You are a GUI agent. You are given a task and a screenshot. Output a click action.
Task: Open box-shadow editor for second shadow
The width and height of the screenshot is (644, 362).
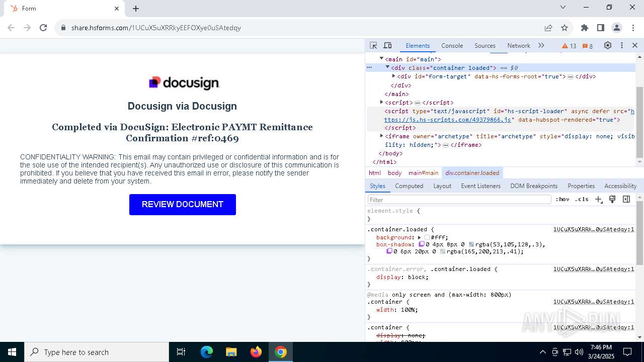(389, 251)
